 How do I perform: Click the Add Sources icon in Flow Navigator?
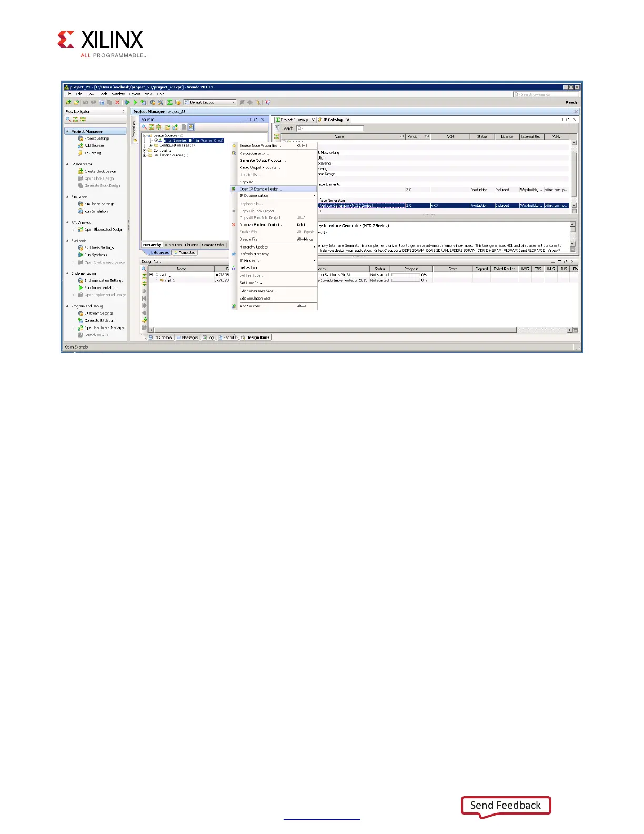[80, 146]
